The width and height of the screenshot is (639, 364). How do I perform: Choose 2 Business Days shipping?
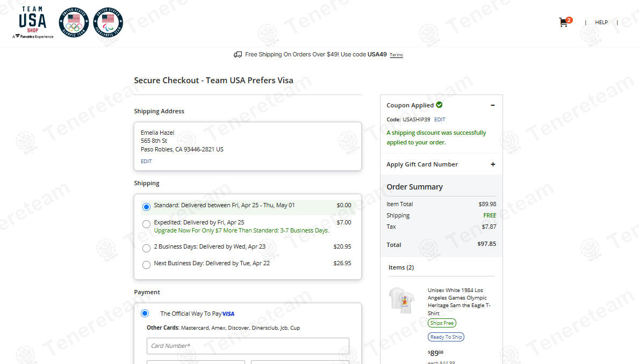pos(147,248)
